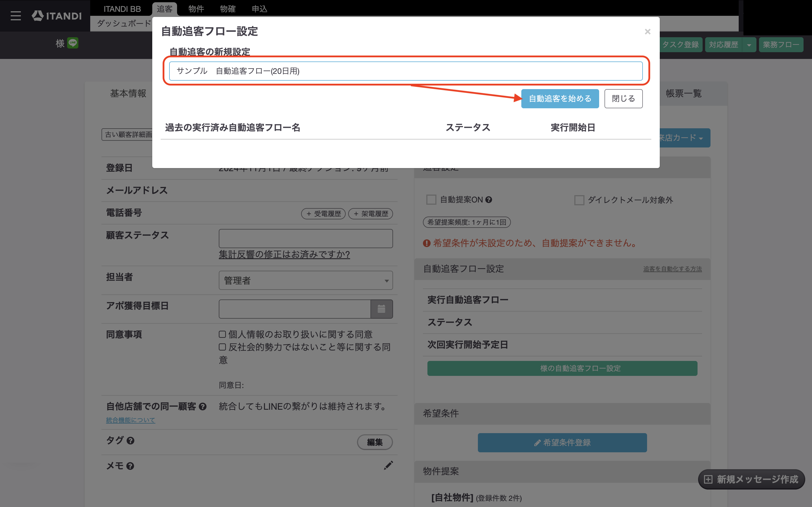
Task: Click the 閉じる button
Action: point(623,99)
